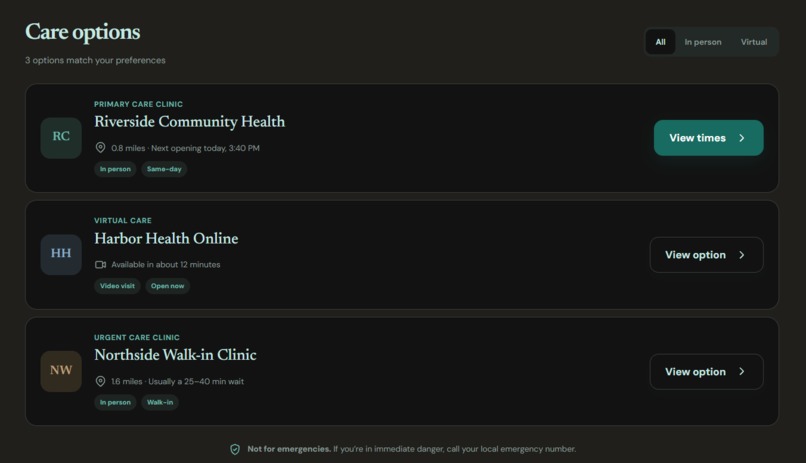Click the location pin icon next to 0.8 miles
806x463 pixels.
(x=100, y=148)
